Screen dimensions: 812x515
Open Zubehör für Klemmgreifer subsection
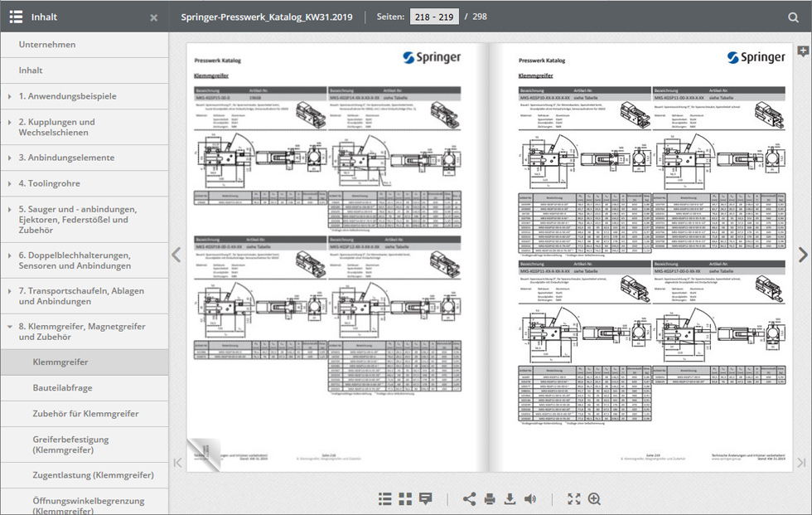(85, 414)
